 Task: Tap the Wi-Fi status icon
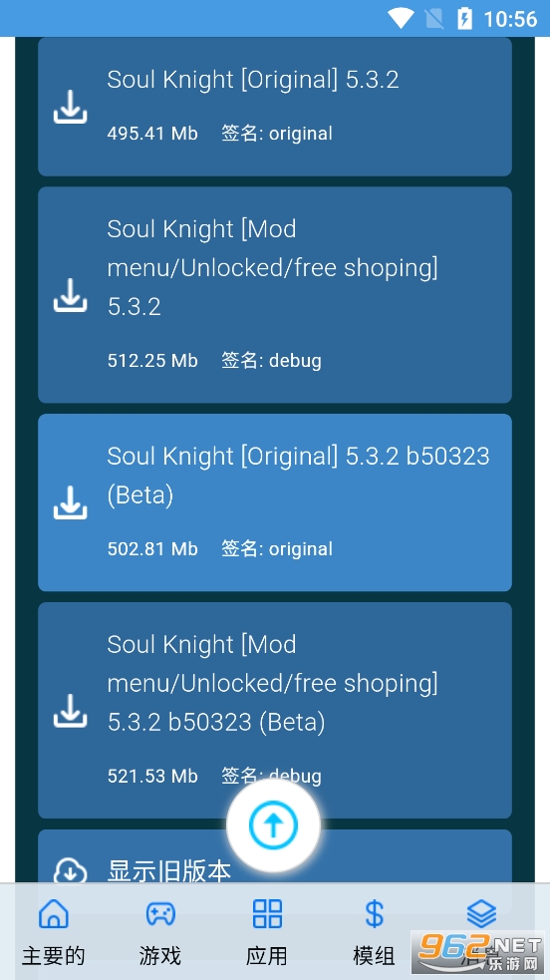[x=401, y=19]
